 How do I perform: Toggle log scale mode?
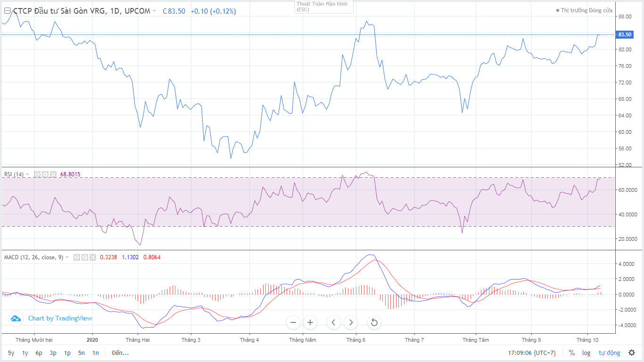586,353
